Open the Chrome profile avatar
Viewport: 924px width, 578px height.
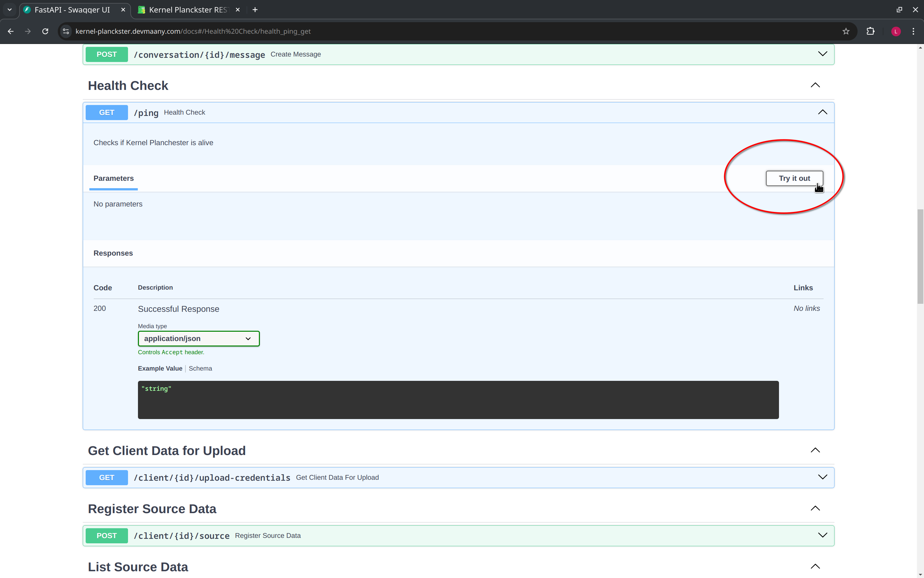896,31
